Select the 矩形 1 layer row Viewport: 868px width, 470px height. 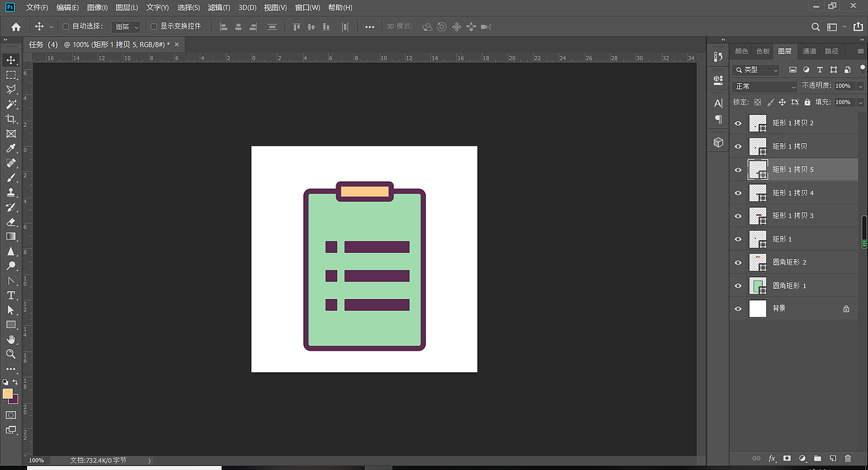tap(794, 239)
